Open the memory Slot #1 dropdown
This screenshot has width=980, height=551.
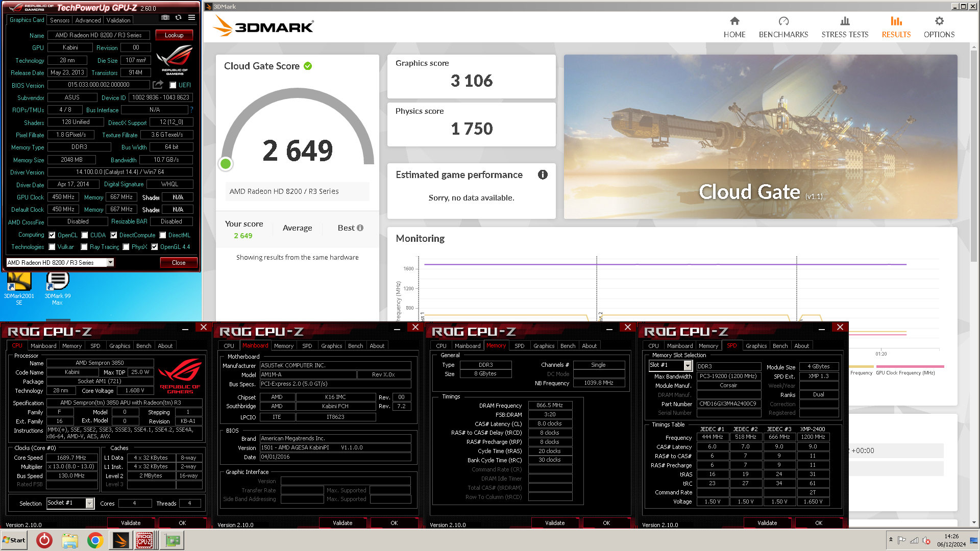click(x=688, y=365)
